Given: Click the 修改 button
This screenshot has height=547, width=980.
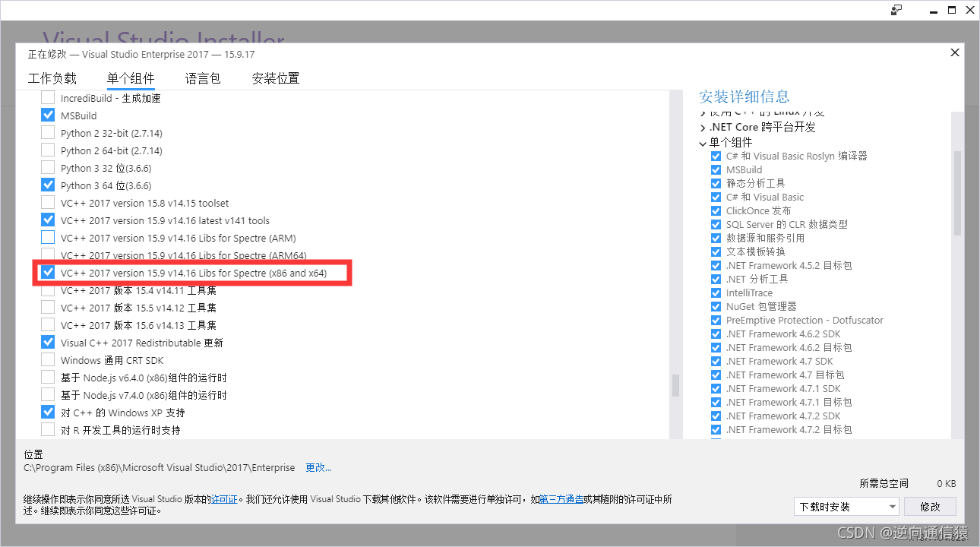Looking at the screenshot, I should click(930, 507).
